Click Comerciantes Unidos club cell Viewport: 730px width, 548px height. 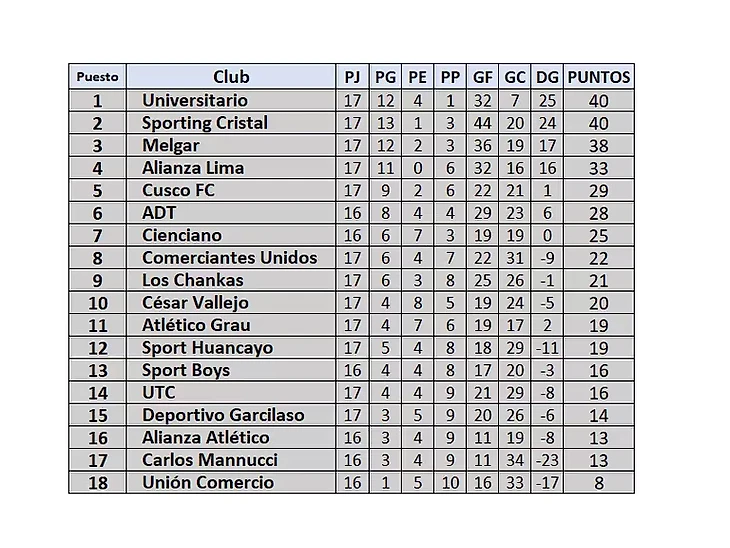(230, 257)
